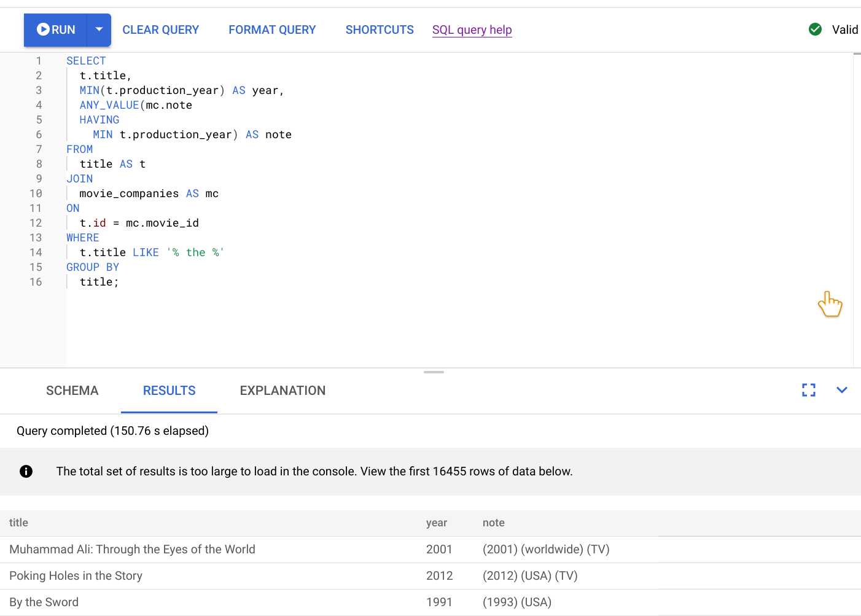This screenshot has height=616, width=861.
Task: Click FORMAT QUERY to format the SQL
Action: pos(272,29)
